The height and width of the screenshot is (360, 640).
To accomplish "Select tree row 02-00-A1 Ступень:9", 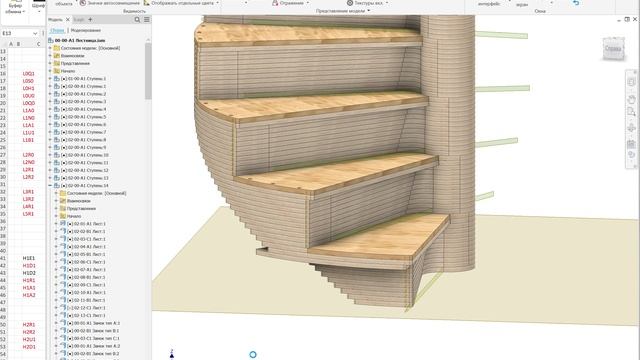I will [x=83, y=147].
